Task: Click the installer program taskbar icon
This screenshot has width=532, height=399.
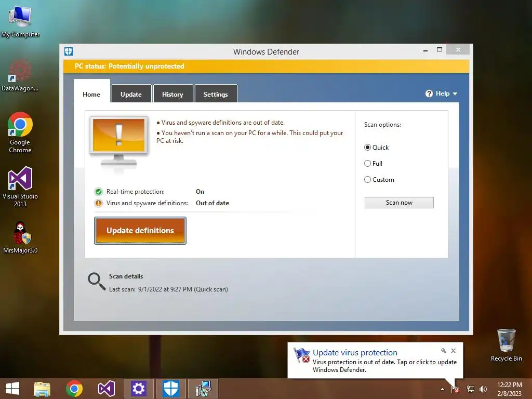Action: [x=203, y=389]
